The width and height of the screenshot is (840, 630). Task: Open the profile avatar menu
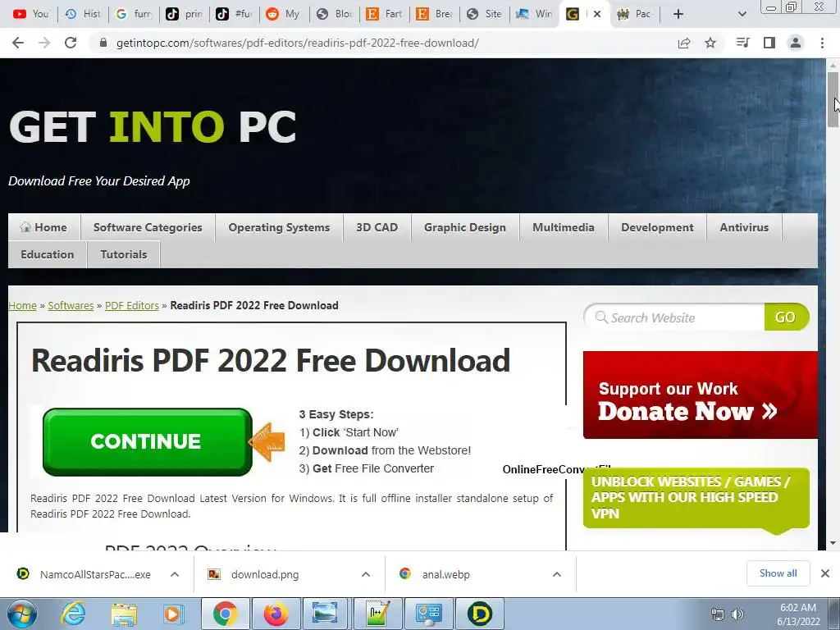click(x=796, y=43)
